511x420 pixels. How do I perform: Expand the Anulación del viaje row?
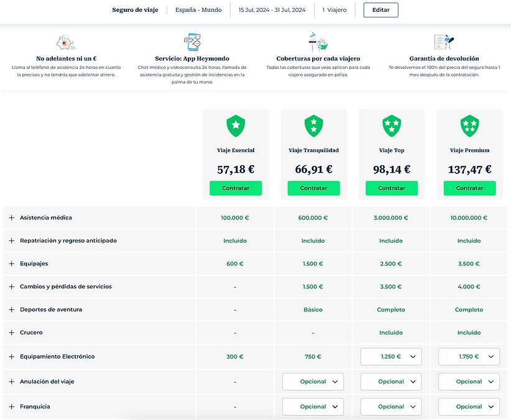coord(12,381)
